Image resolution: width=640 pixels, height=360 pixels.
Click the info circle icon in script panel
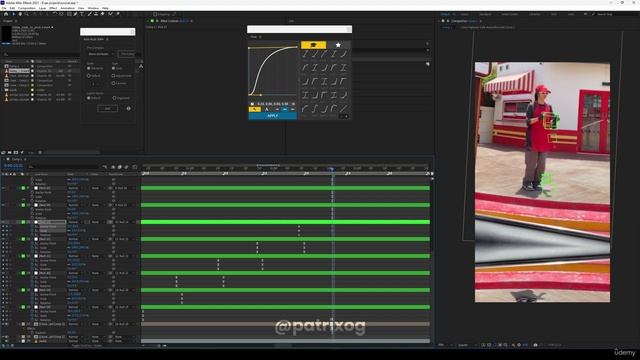[129, 109]
